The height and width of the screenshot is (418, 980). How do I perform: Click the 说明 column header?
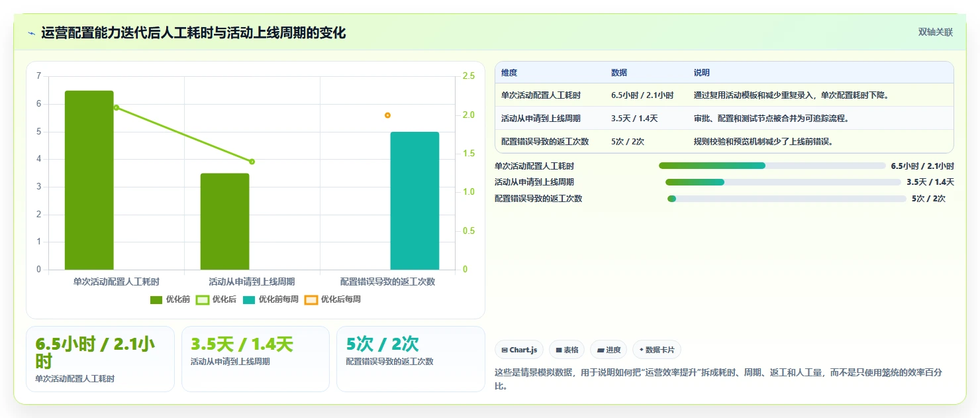pyautogui.click(x=702, y=73)
